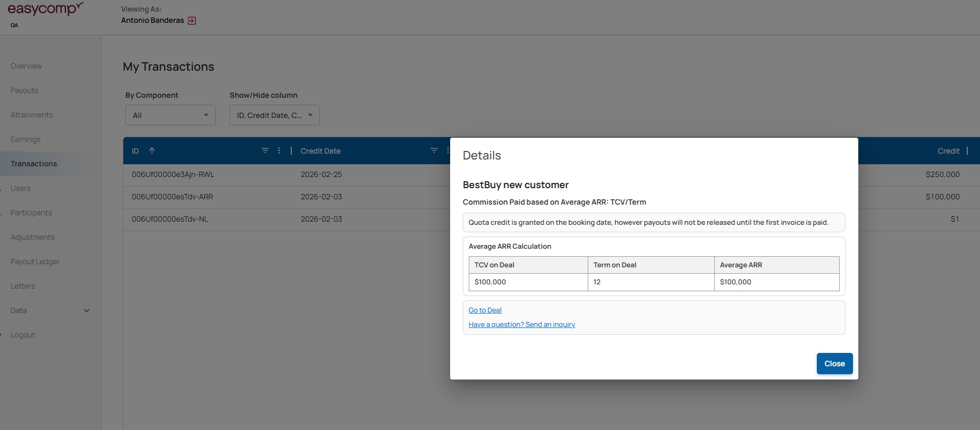The image size is (980, 430).
Task: Expand the Data menu chevron
Action: click(87, 310)
